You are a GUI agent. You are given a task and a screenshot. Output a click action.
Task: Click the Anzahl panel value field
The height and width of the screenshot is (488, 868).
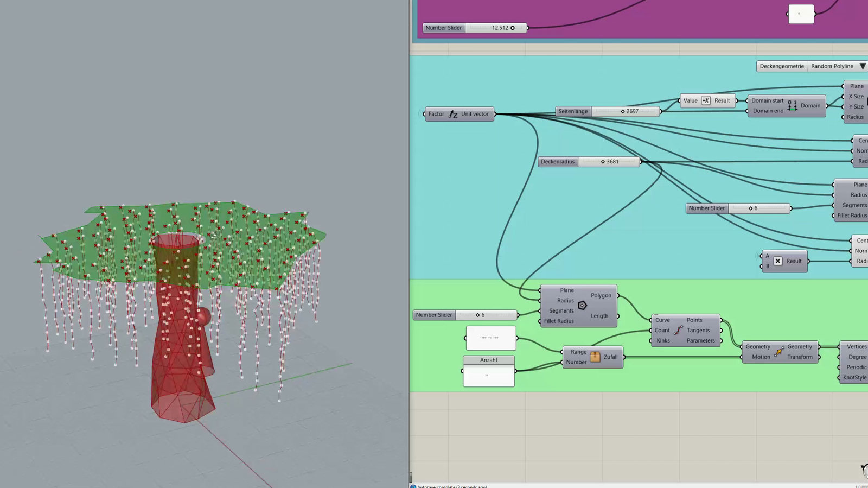tap(489, 376)
